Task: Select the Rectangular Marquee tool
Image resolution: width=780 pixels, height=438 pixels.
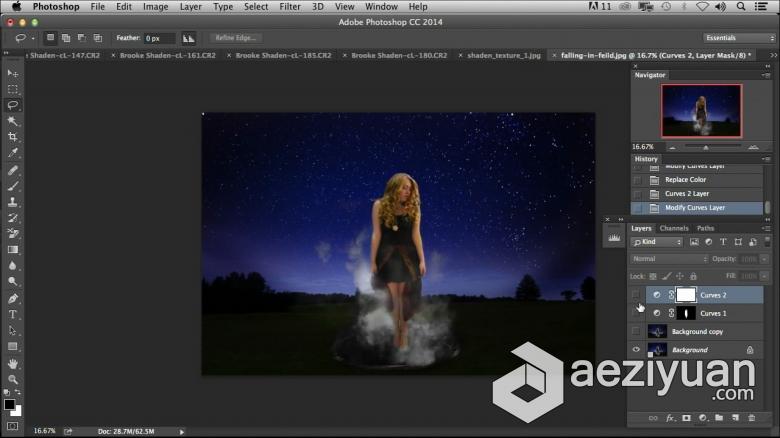Action: (12, 89)
